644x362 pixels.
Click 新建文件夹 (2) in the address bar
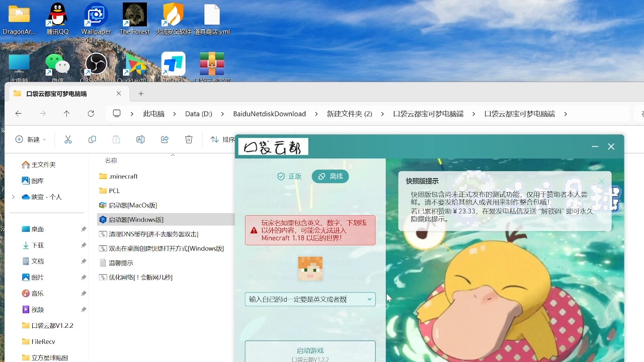(349, 114)
